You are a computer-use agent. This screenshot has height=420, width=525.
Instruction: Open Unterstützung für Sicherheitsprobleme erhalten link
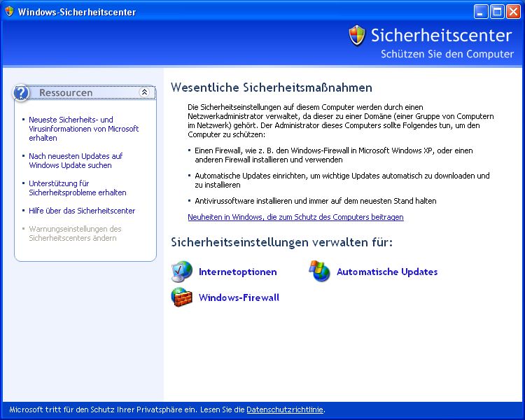78,188
